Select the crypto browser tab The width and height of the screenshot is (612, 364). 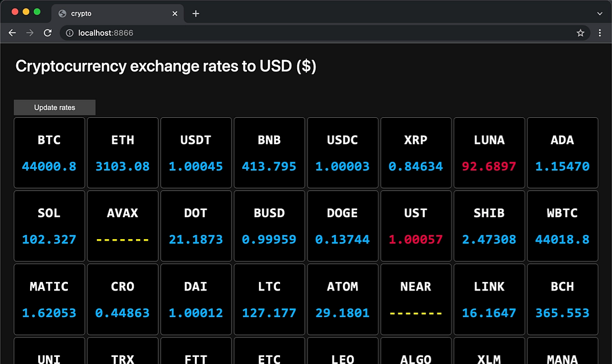117,14
